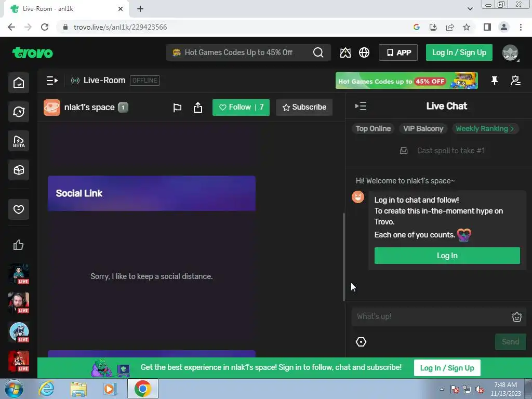Open the thumbs-up Recommended icon in sidebar

[x=19, y=245]
